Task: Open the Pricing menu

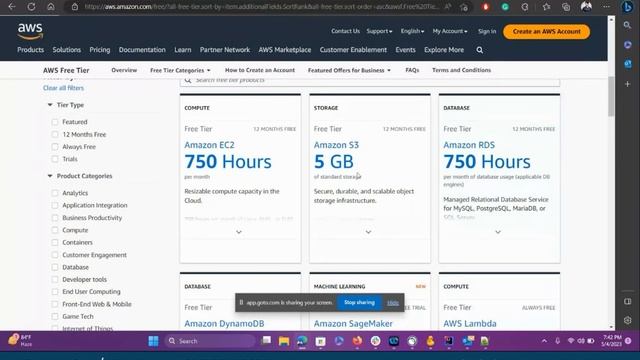Action: pos(100,50)
